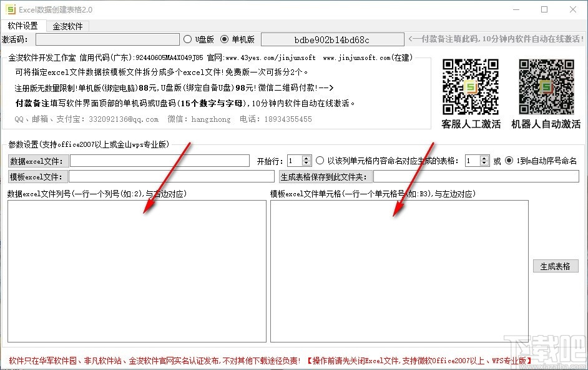Select the 单机版 radio button
Viewport: 588px width, 370px height.
point(225,37)
